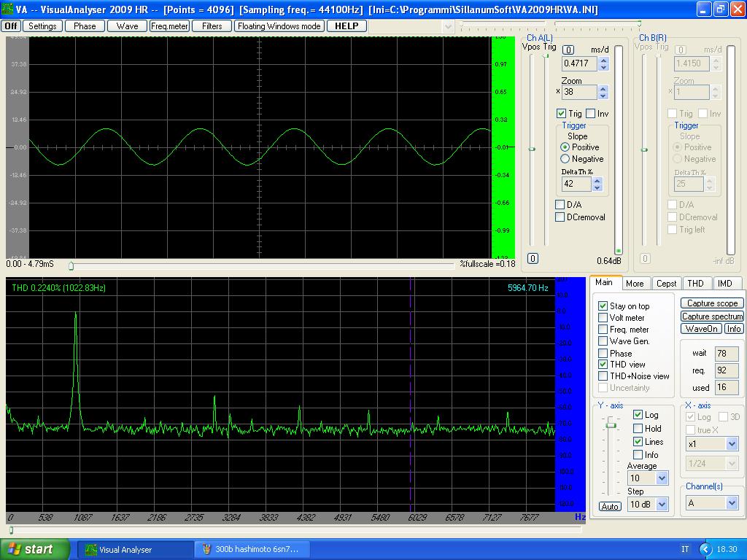Click the spectrum frequency slider handle
Viewport: 747px width, 560px height.
point(12,530)
